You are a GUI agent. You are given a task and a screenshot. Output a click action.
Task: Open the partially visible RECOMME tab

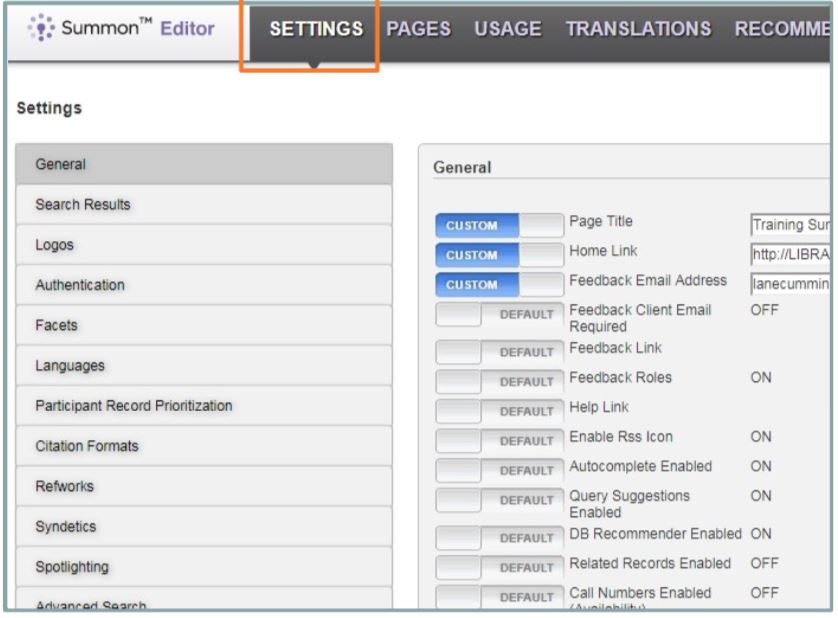tap(782, 29)
